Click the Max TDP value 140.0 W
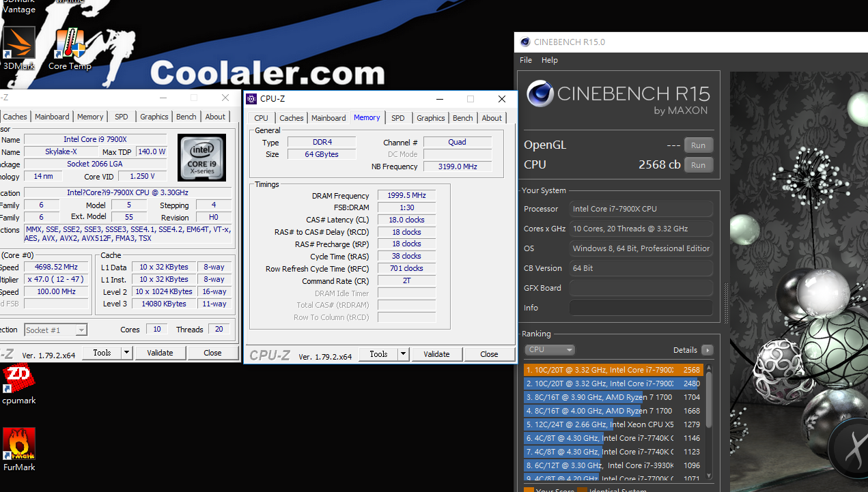 tap(152, 152)
